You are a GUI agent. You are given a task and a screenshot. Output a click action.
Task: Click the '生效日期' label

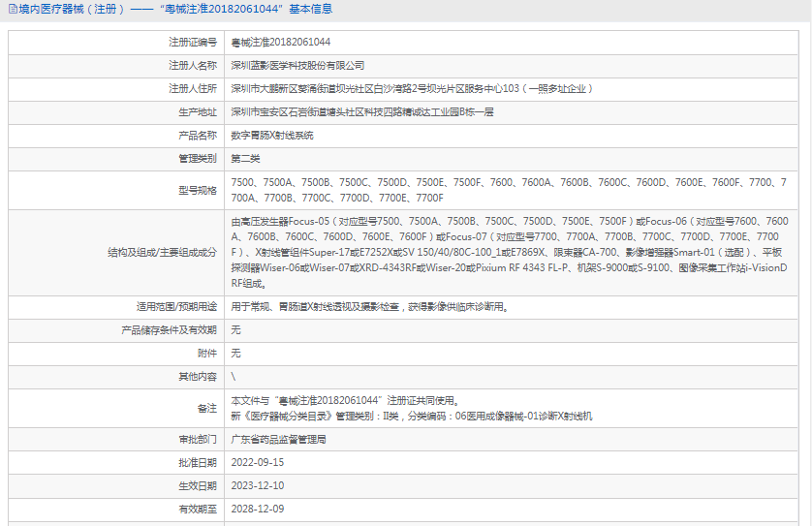[x=198, y=486]
